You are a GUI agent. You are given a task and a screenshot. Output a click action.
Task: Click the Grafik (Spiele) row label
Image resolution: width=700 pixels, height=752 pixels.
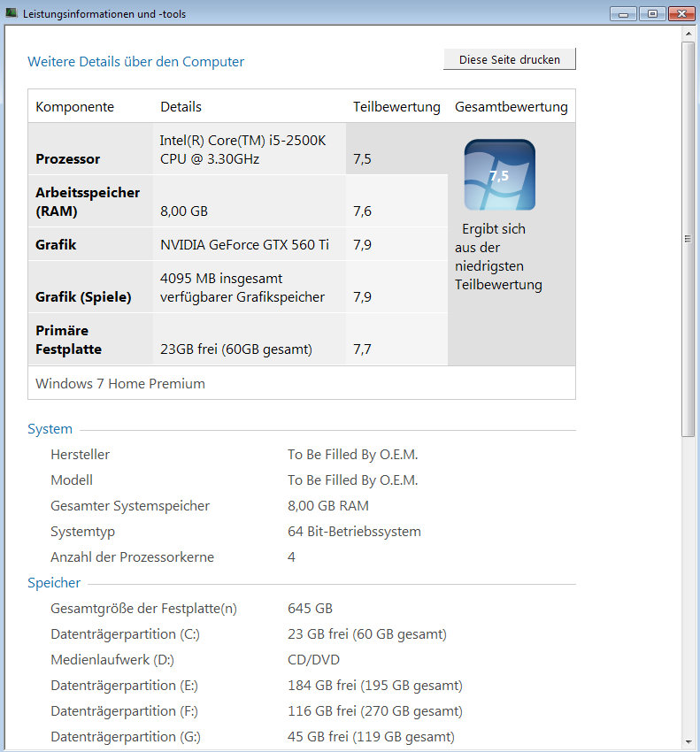tap(83, 297)
